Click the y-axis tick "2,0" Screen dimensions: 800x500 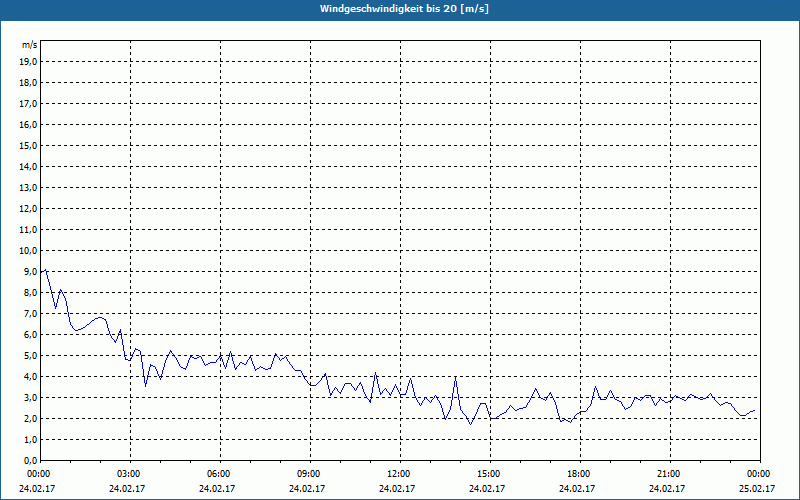pos(30,419)
